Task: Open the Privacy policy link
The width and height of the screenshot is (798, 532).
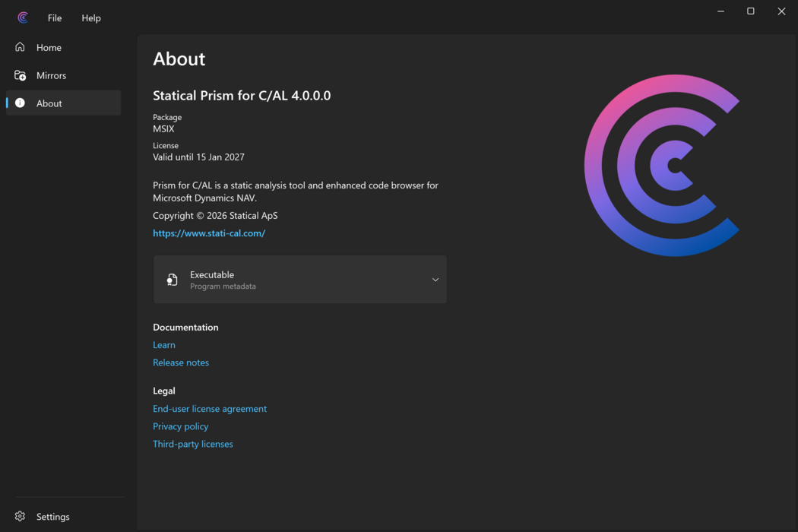Action: point(180,426)
